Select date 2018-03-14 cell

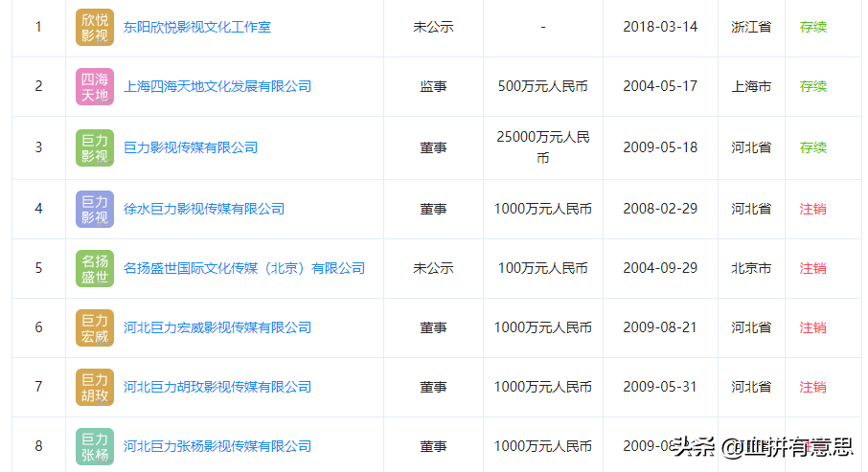point(660,27)
